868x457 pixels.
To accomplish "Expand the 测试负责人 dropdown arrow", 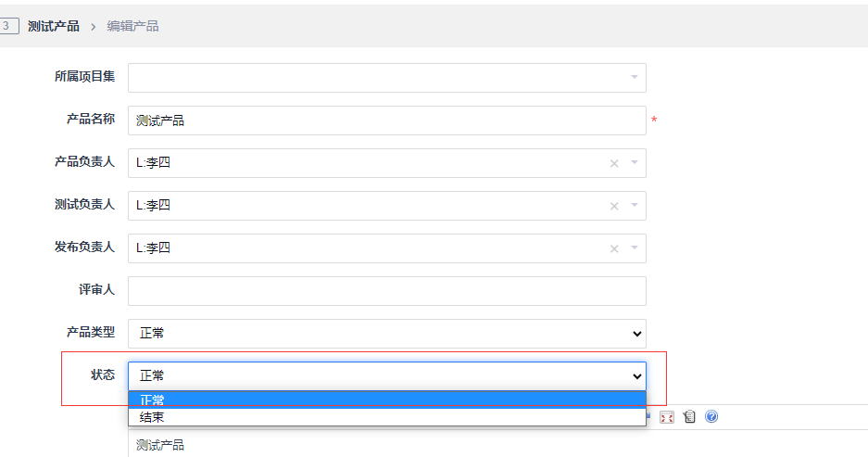I will click(x=635, y=205).
